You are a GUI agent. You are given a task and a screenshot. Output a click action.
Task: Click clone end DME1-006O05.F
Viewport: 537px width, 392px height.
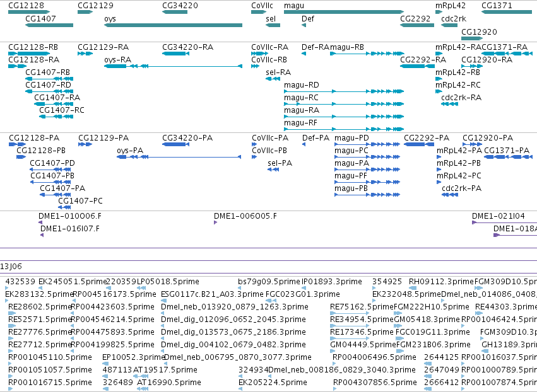click(245, 216)
